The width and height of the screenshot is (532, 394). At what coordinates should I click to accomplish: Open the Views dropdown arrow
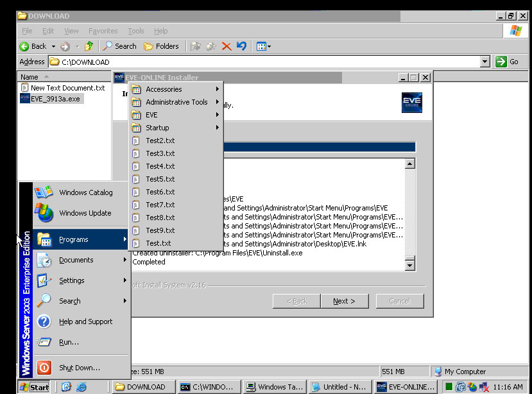point(270,46)
